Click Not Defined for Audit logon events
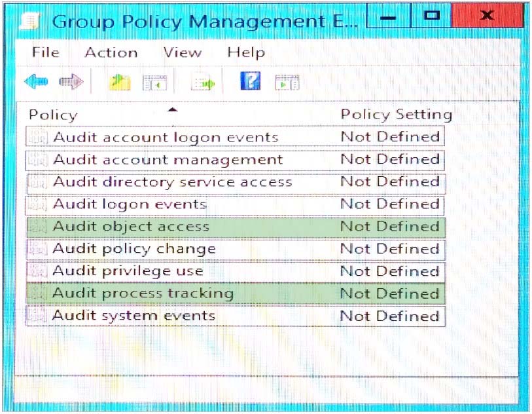The image size is (532, 414). pyautogui.click(x=390, y=204)
